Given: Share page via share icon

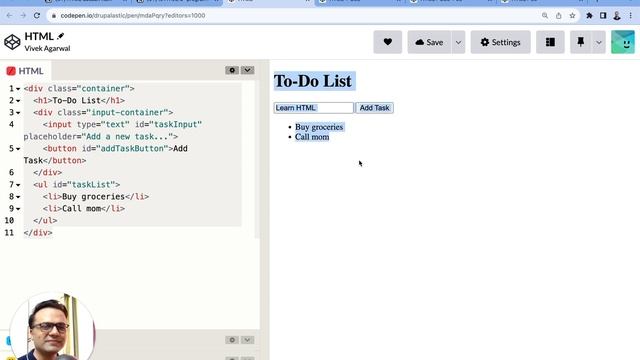Looking at the screenshot, I should pos(558,16).
